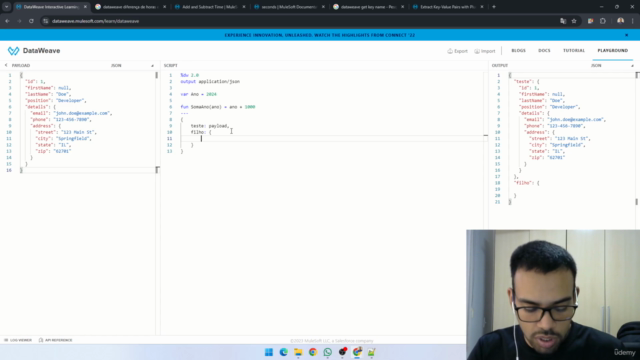Open Microsoft Edge from the taskbar
The width and height of the screenshot is (640, 360).
tap(283, 352)
